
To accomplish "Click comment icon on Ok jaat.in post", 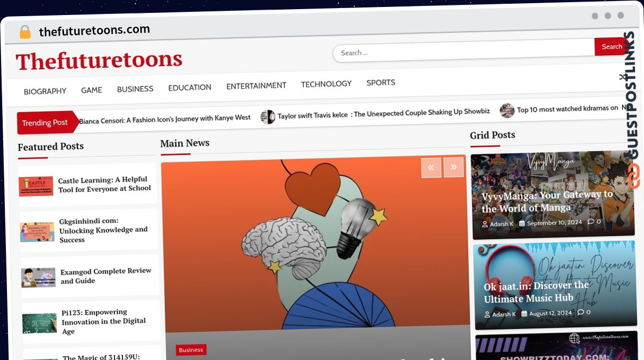I will pyautogui.click(x=580, y=312).
